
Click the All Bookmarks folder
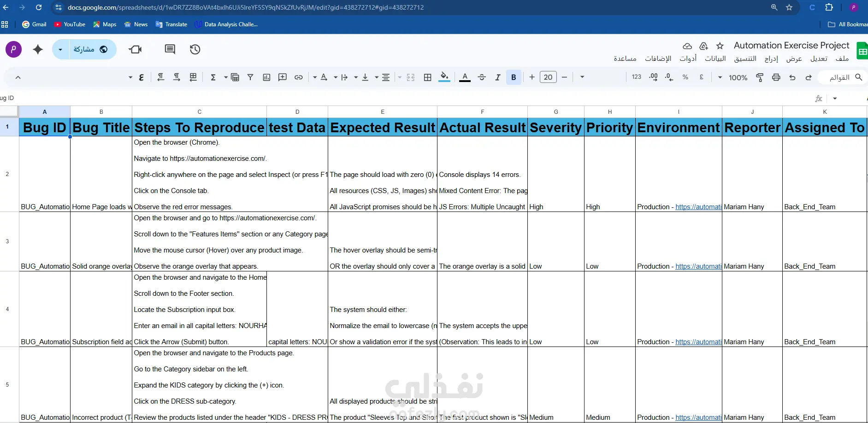point(847,24)
